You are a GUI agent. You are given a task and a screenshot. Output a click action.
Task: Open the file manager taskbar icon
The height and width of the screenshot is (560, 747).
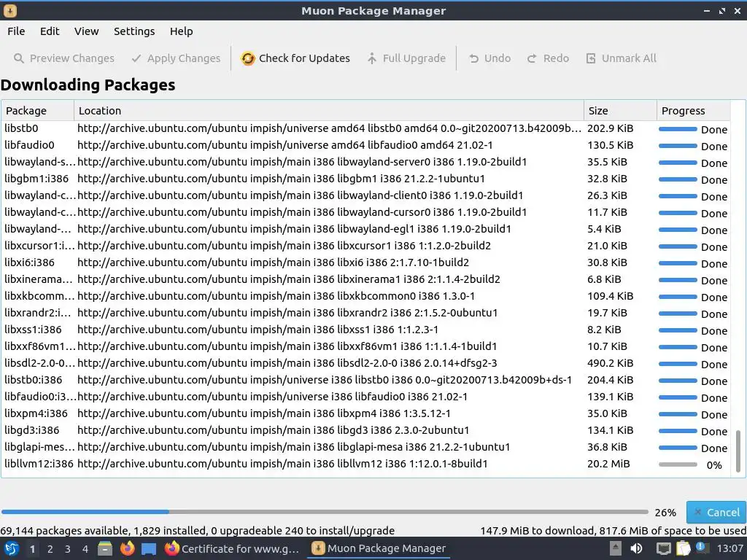click(105, 549)
